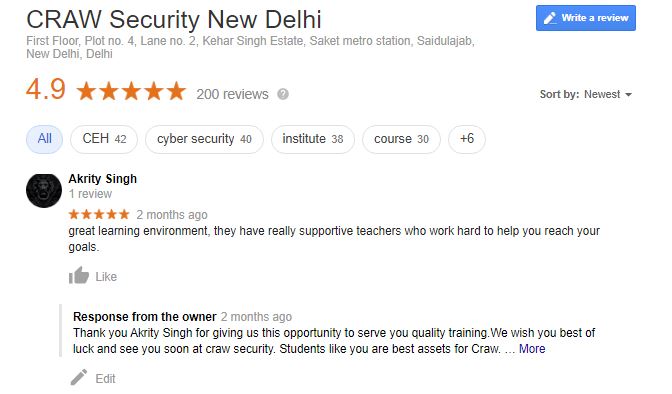Image resolution: width=672 pixels, height=394 pixels.
Task: Open Akrity Singh's profile picture
Action: pyautogui.click(x=44, y=191)
